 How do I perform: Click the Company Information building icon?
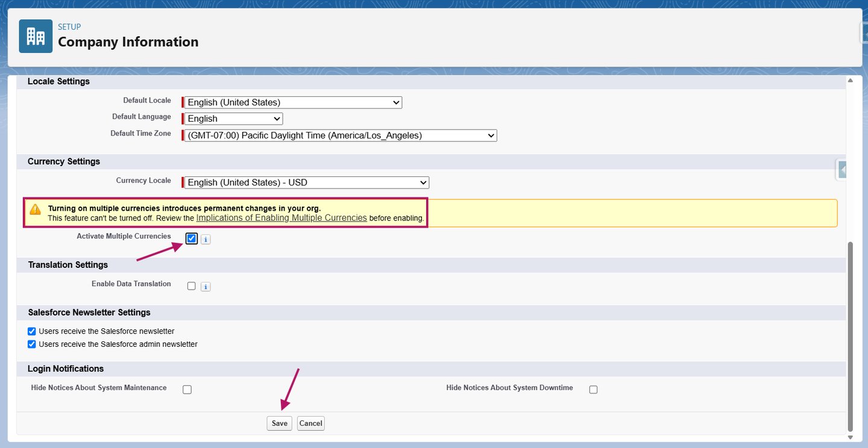coord(36,36)
